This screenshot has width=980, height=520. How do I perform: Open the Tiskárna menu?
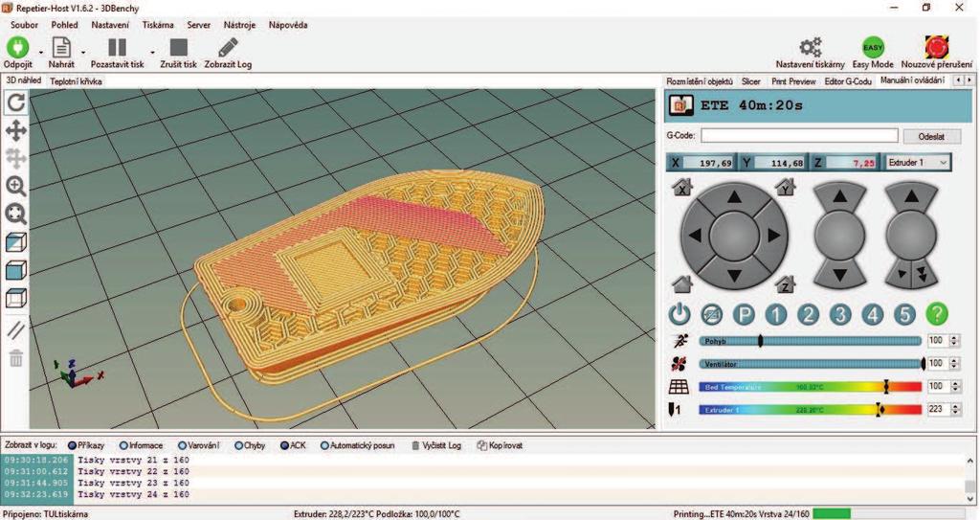pos(158,25)
